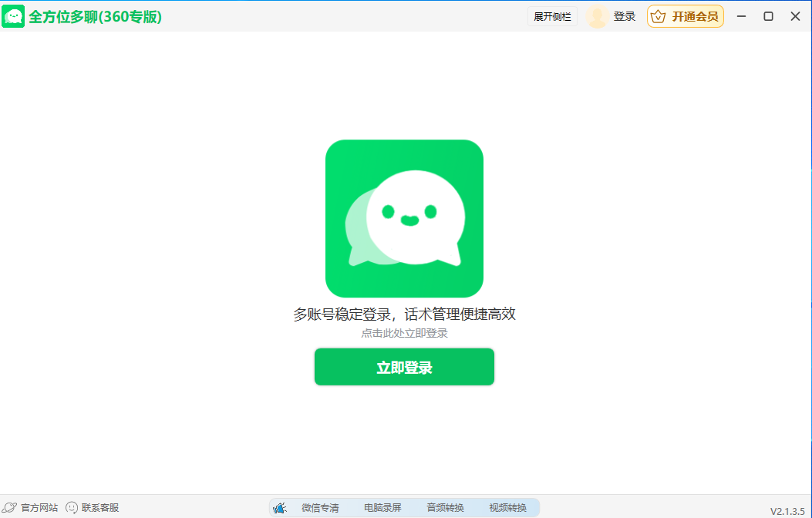Click the megaphone announcement icon

pyautogui.click(x=280, y=507)
